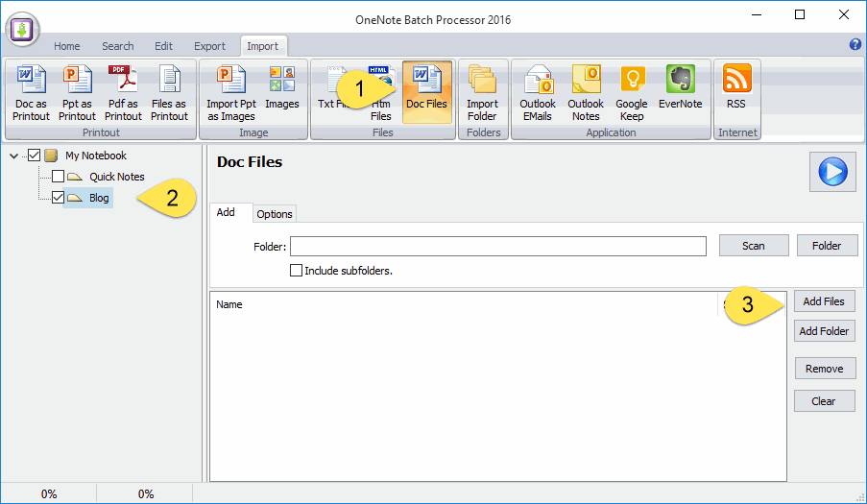
Task: Select the Import ribbon tab
Action: (263, 46)
